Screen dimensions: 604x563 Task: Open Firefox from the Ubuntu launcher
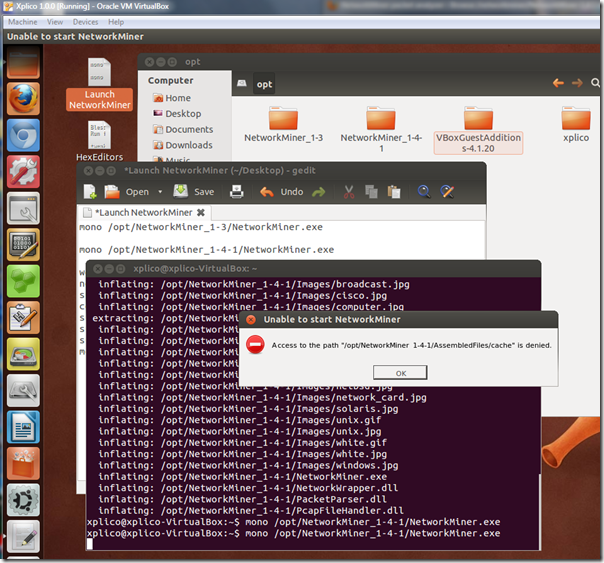point(23,98)
